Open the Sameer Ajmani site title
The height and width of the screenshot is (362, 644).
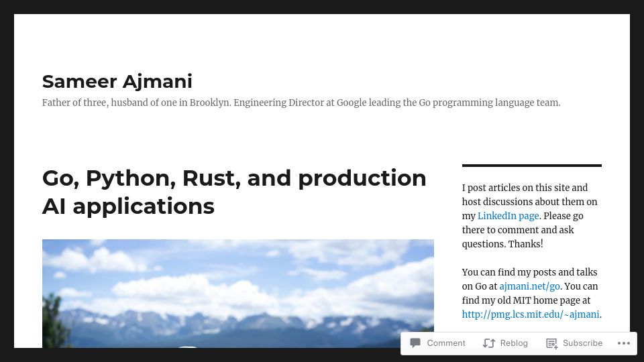(117, 81)
